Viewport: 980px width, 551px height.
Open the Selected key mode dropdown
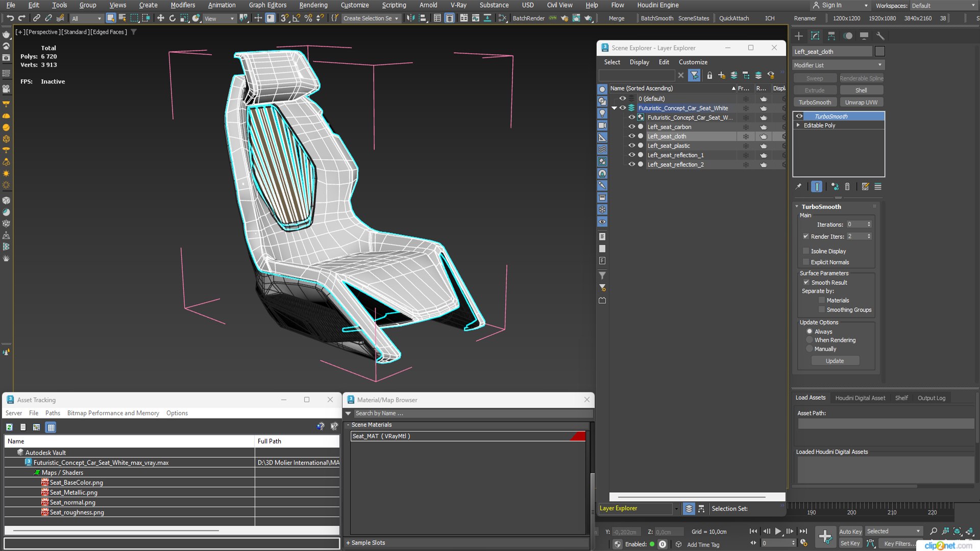tap(893, 531)
